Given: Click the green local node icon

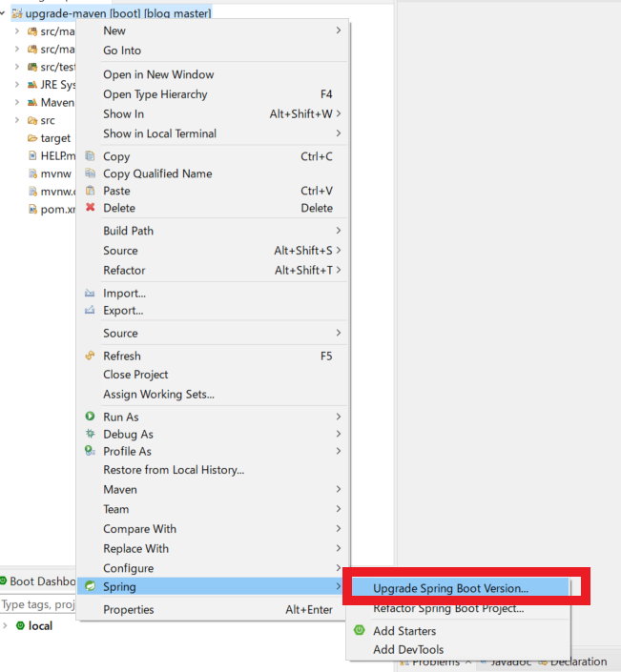Looking at the screenshot, I should [20, 625].
